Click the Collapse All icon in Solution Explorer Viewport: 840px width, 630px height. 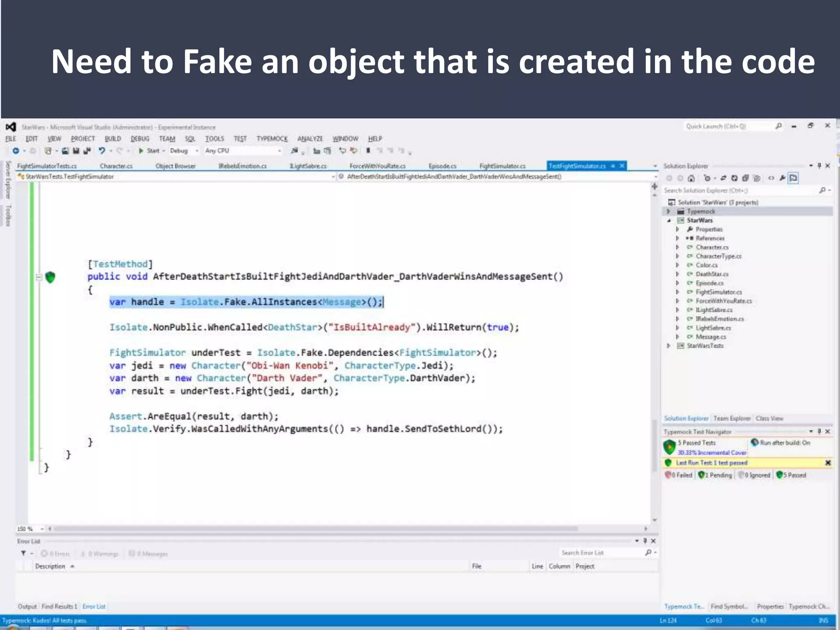pos(746,178)
